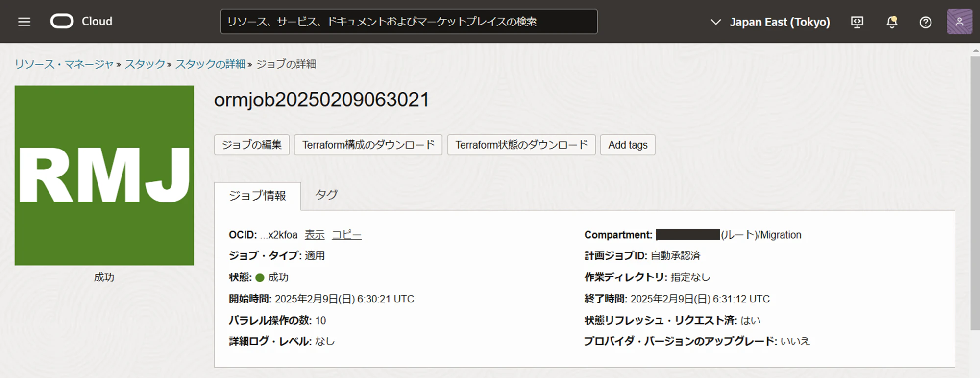Click the 成功 caption below RMJ tile
The image size is (980, 378).
click(x=104, y=277)
